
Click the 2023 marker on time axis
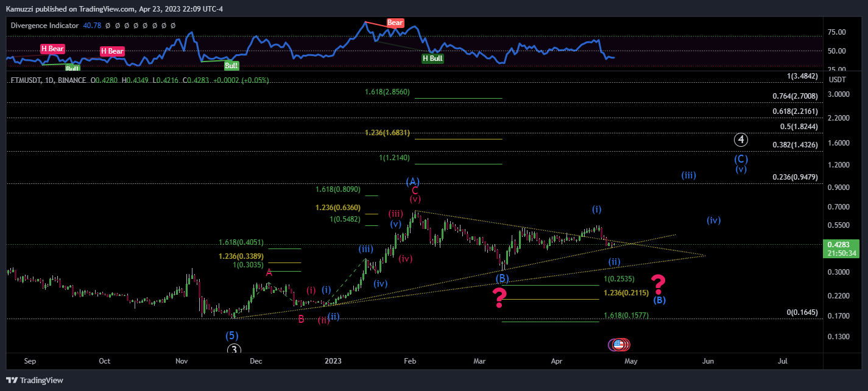coord(332,361)
